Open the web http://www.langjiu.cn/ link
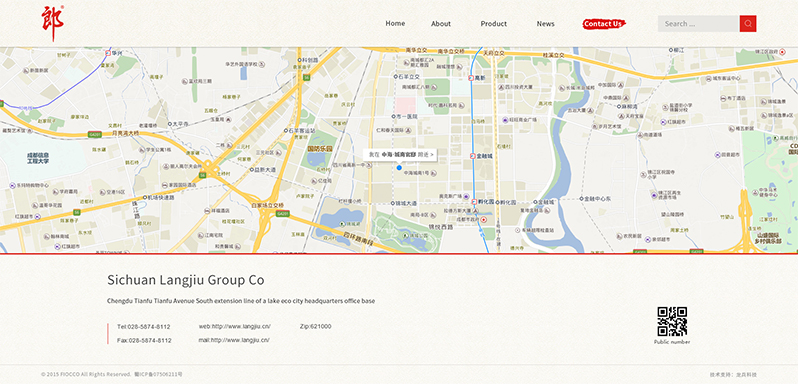 pos(235,327)
